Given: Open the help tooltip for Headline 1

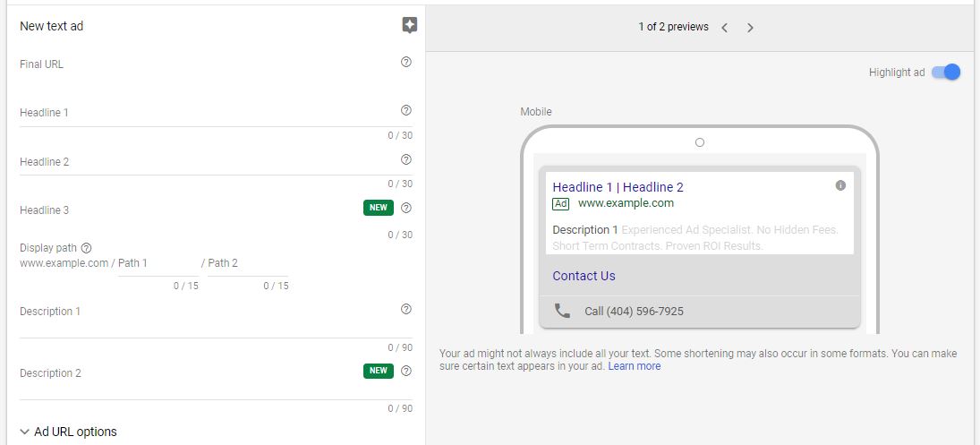Looking at the screenshot, I should point(406,111).
